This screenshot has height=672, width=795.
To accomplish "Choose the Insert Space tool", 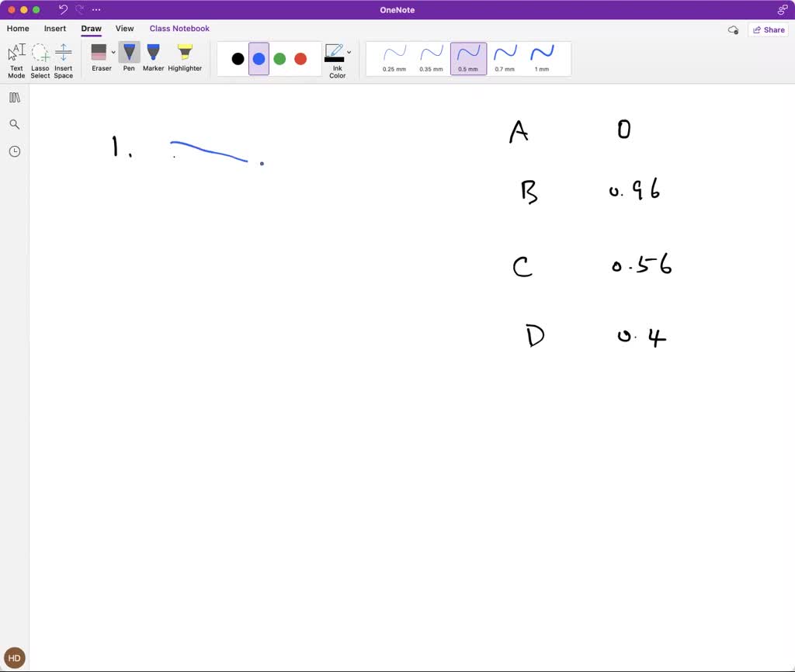I will click(x=64, y=61).
